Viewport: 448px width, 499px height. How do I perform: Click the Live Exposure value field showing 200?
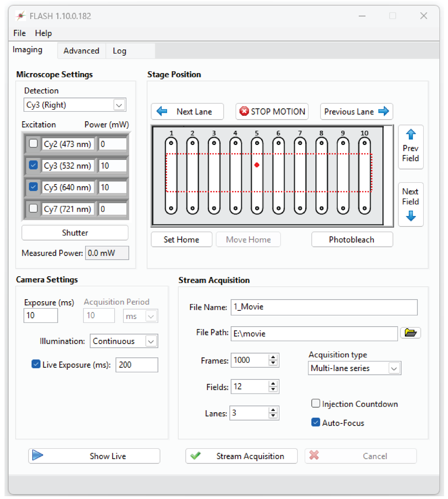pos(137,365)
